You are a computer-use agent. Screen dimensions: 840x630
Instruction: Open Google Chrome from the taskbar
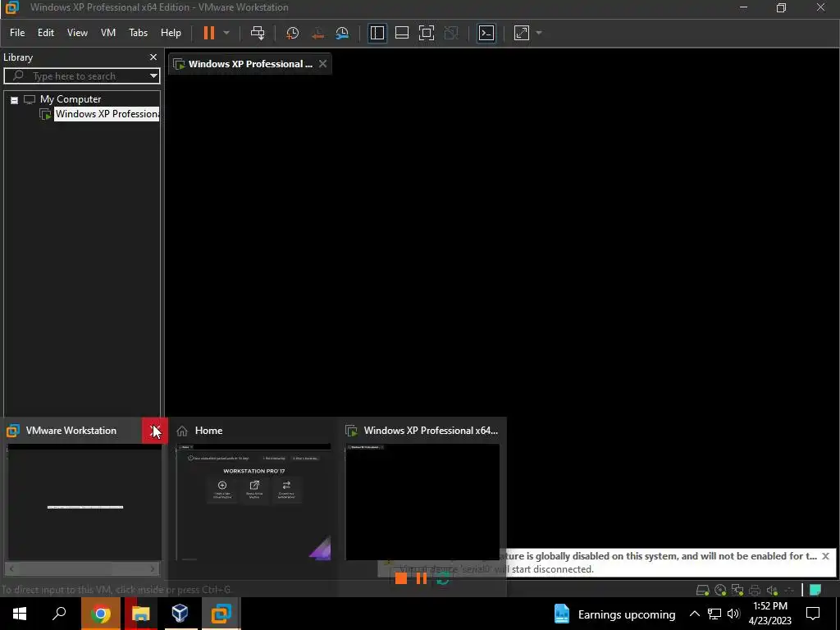pos(101,614)
